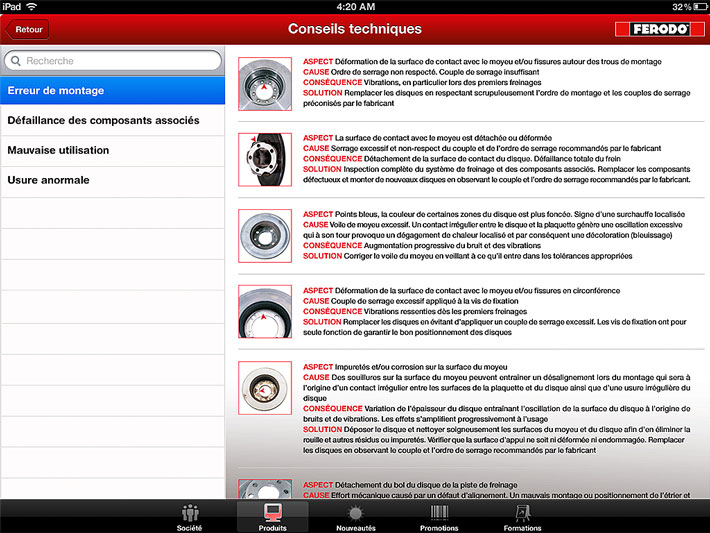Screen dimensions: 710x533
Task: Open the Société tab icon
Action: pos(190,517)
